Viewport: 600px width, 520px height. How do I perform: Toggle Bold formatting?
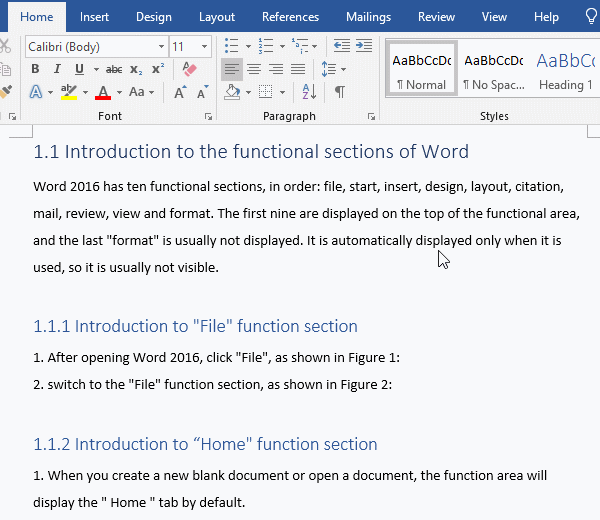click(35, 69)
